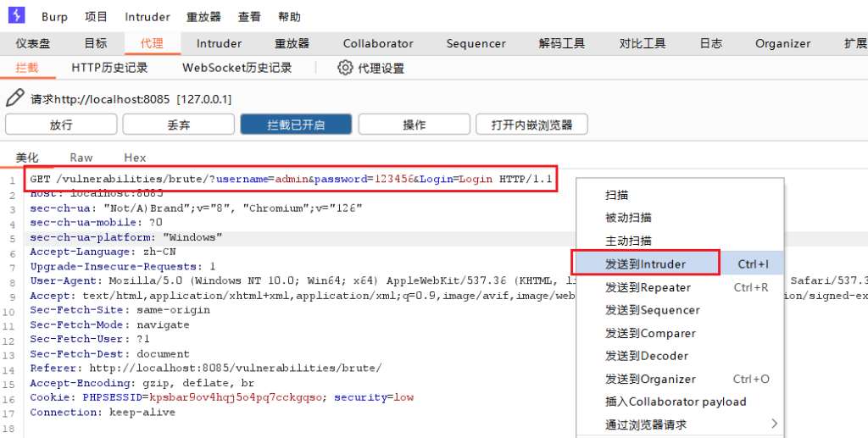Select 发送到Intruder from context menu
This screenshot has width=868, height=438.
click(x=645, y=264)
